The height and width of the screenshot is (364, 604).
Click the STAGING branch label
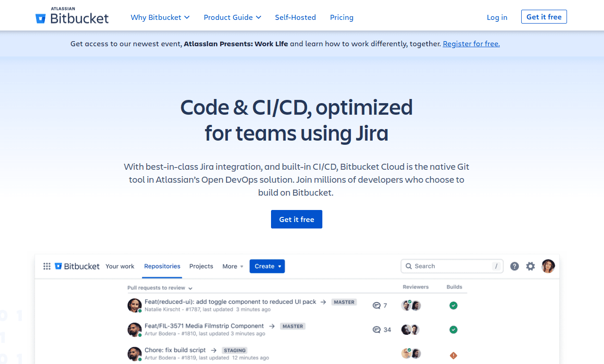click(x=234, y=350)
